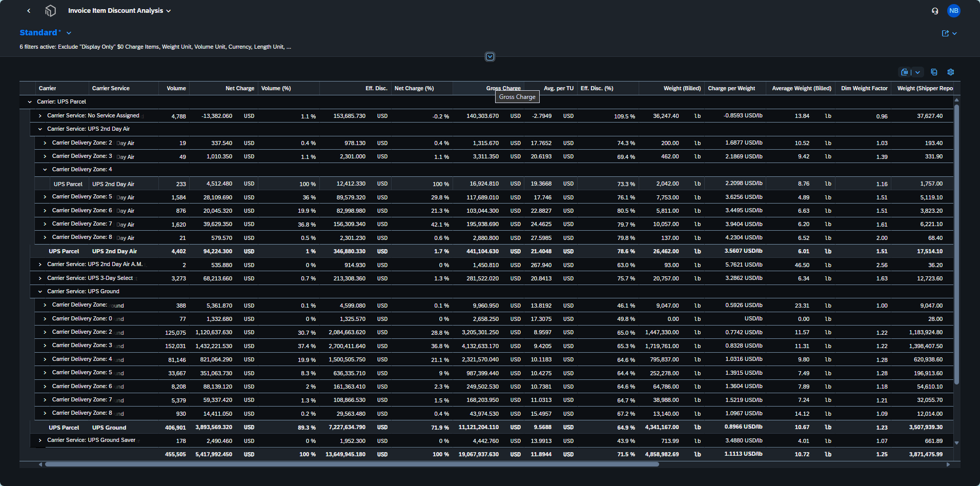Click the Net Charge column header

click(x=223, y=88)
